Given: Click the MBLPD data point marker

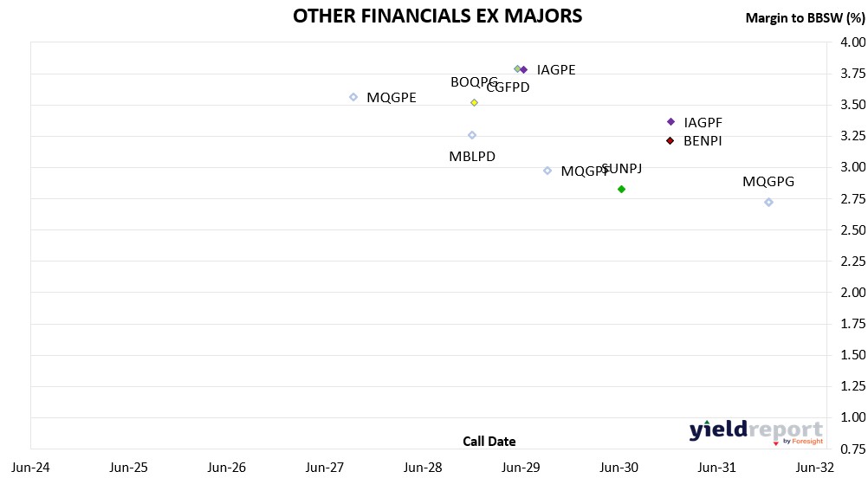Looking at the screenshot, I should [x=472, y=135].
